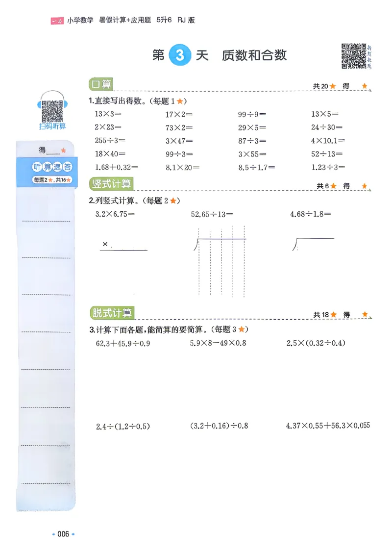Click the problem 3×47=
Screen dimensions: 392x554
(179, 141)
